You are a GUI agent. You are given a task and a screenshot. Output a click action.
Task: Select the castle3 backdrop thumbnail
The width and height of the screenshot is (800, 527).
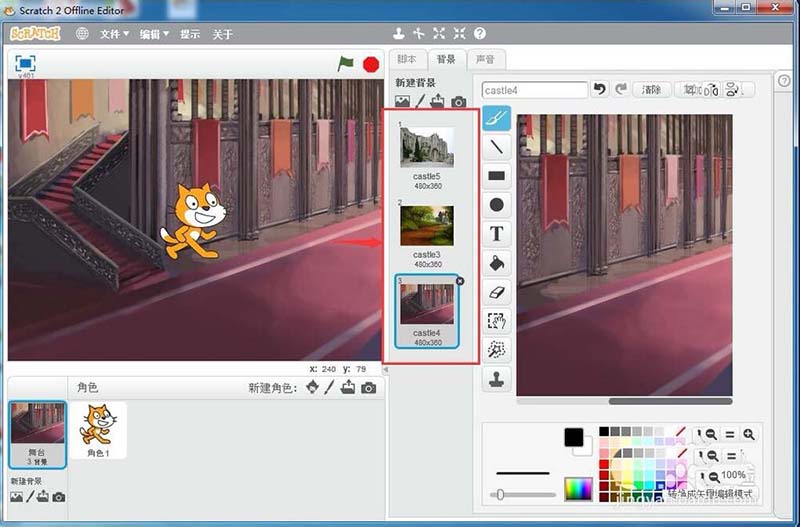coord(427,225)
